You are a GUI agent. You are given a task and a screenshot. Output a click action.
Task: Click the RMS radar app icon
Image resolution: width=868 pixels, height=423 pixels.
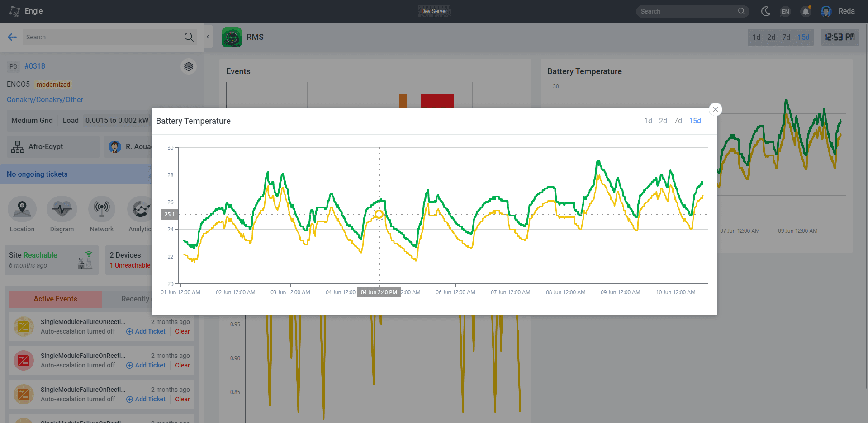(232, 37)
